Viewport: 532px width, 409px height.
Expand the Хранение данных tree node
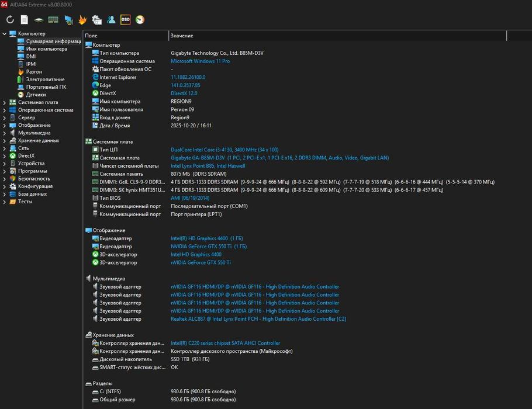(x=5, y=140)
